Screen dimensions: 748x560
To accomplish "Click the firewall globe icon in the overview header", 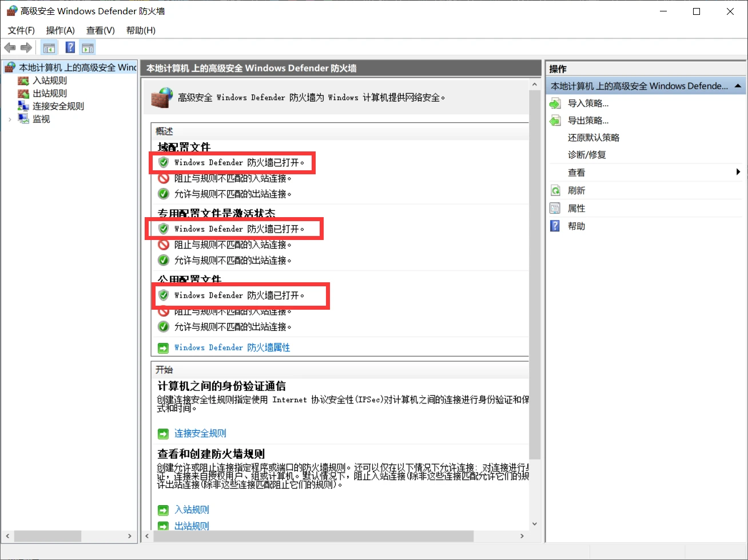I will click(162, 98).
